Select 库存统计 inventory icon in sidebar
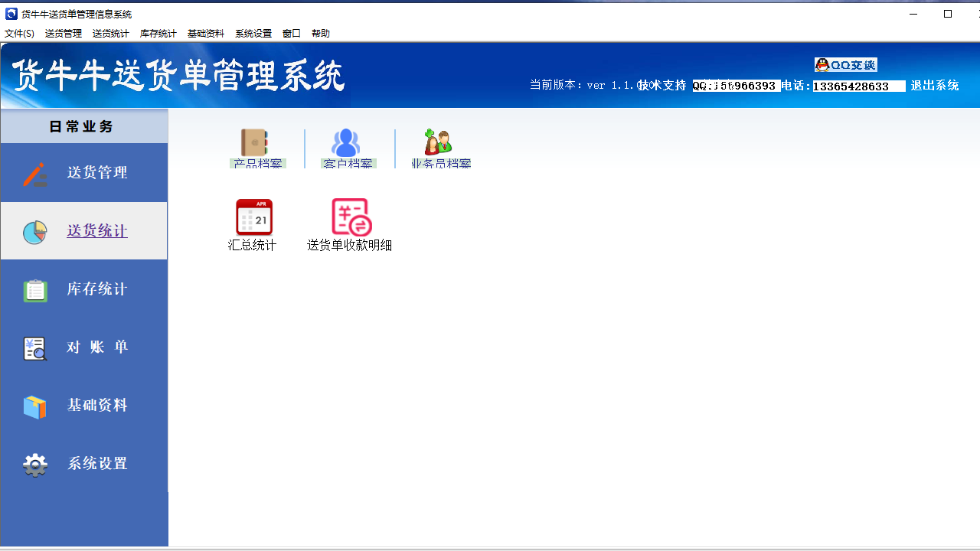This screenshot has height=551, width=980. pyautogui.click(x=34, y=289)
